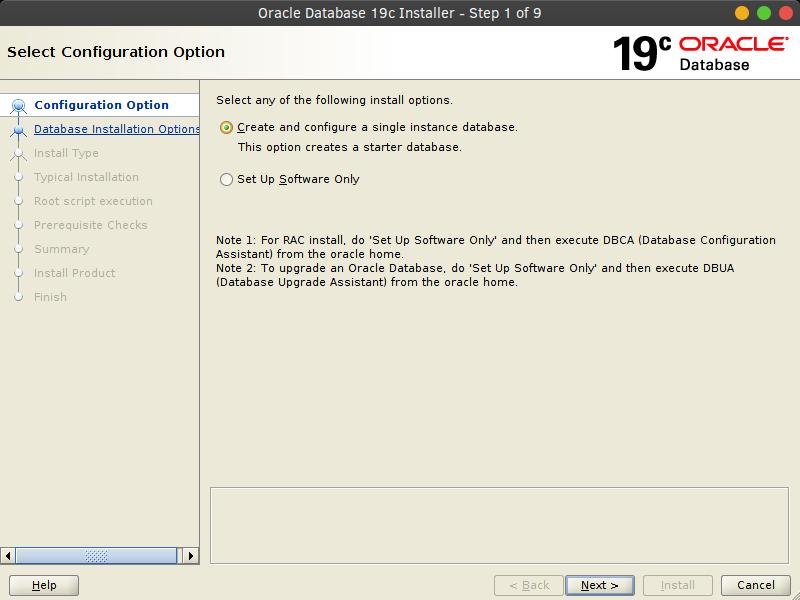The height and width of the screenshot is (600, 800).
Task: Click the Cancel button
Action: 756,585
